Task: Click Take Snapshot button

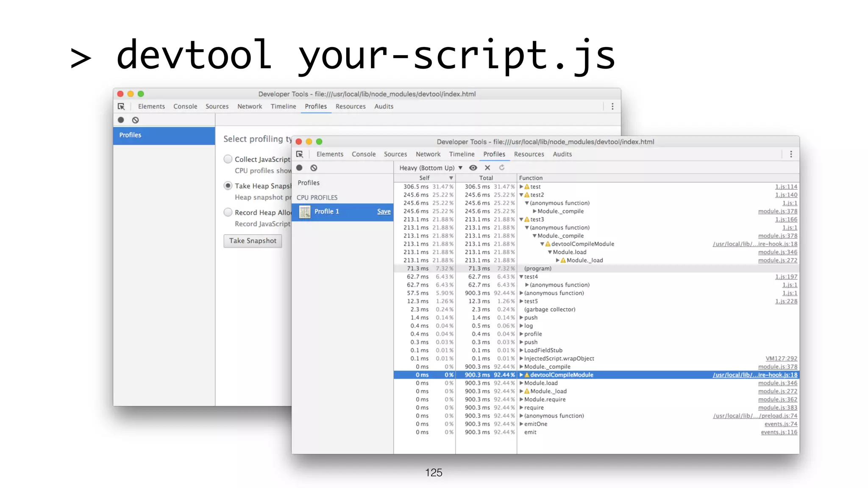Action: click(253, 241)
